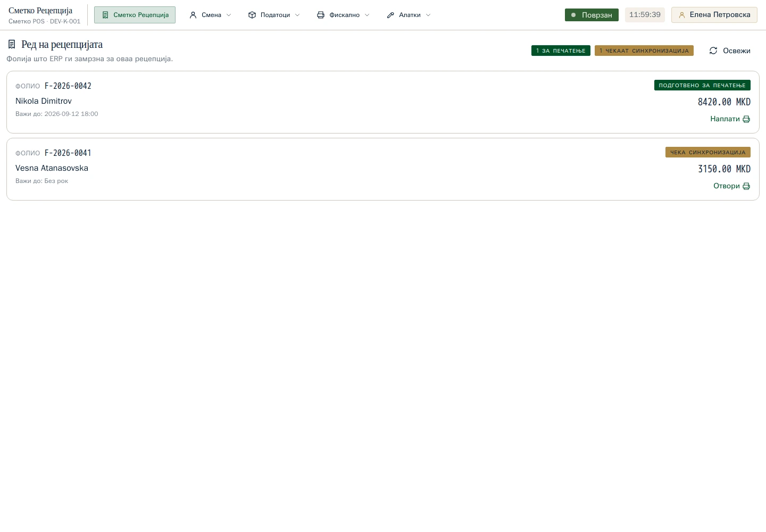
Task: Click the amount 8420.00 MKD
Action: [724, 102]
